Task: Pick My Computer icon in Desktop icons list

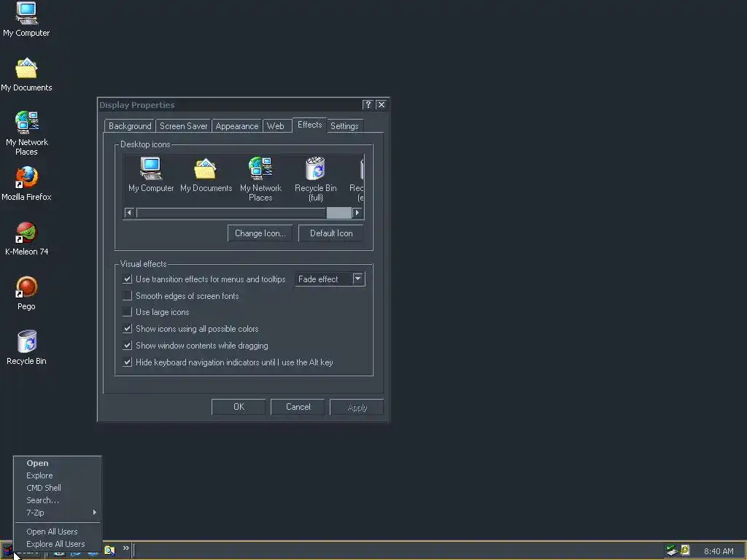Action: 151,174
